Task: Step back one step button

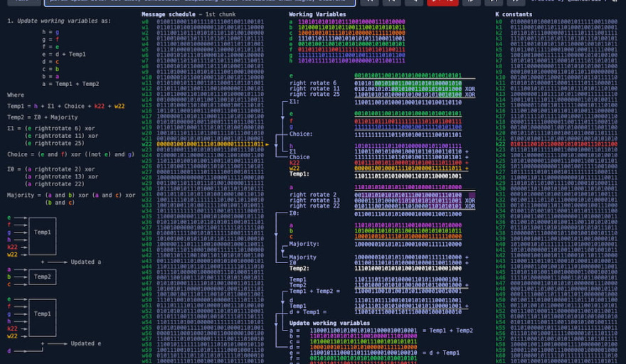Action: pyautogui.click(x=415, y=3)
